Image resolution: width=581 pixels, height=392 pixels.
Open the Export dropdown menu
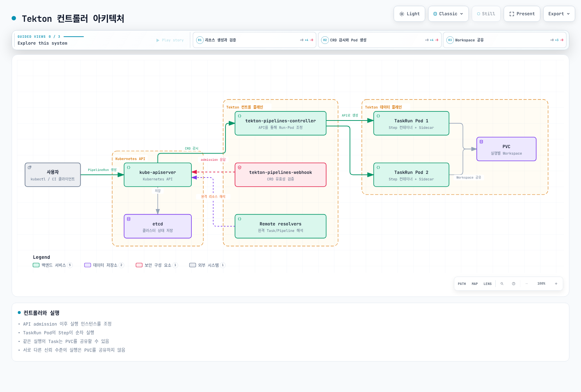(x=559, y=14)
